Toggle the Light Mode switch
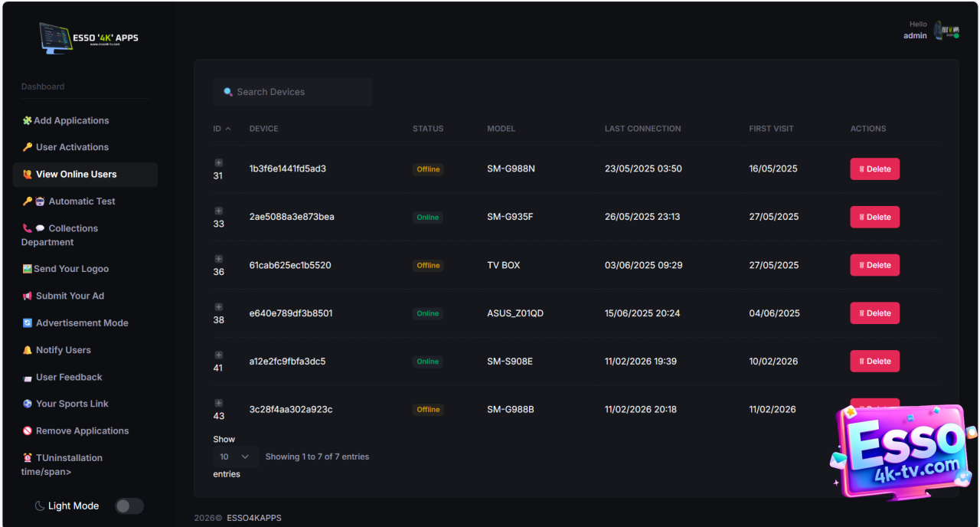The height and width of the screenshot is (527, 980). point(129,506)
